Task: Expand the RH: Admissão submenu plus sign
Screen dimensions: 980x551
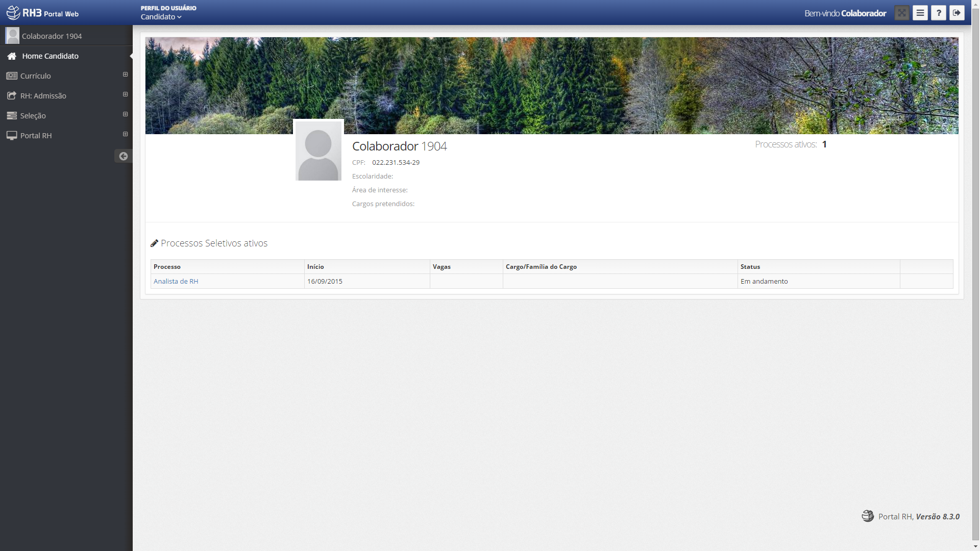Action: pos(125,94)
